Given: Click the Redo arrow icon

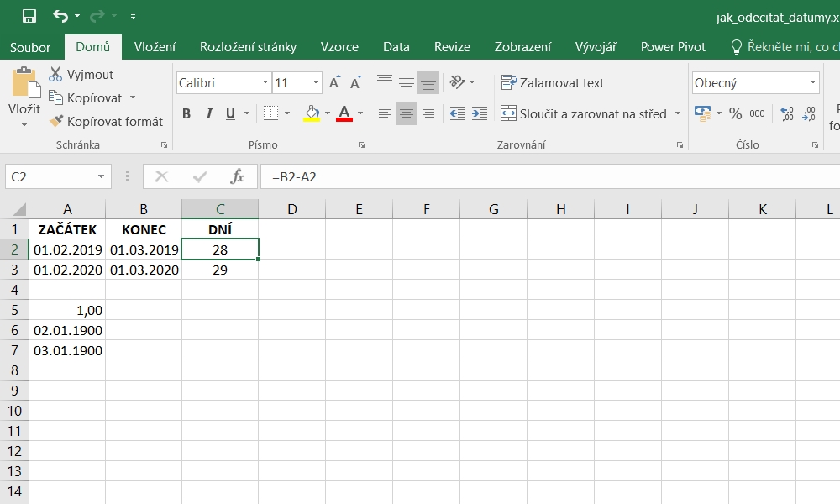Looking at the screenshot, I should point(97,16).
